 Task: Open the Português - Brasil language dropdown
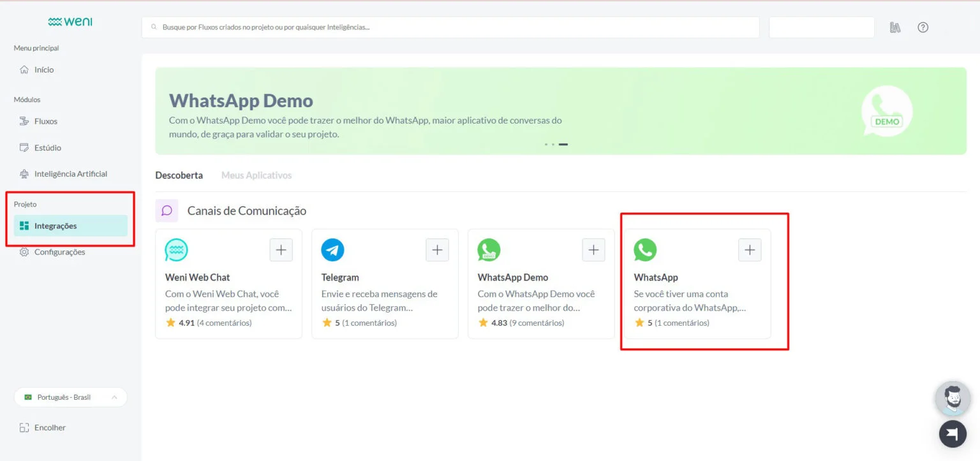[70, 397]
